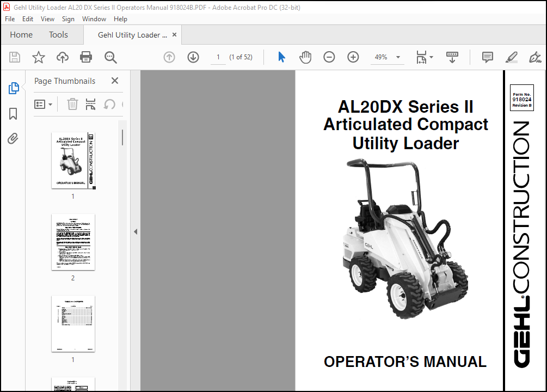
Task: Click the OPERATOR'S MANUAL heading
Action: pyautogui.click(x=405, y=362)
